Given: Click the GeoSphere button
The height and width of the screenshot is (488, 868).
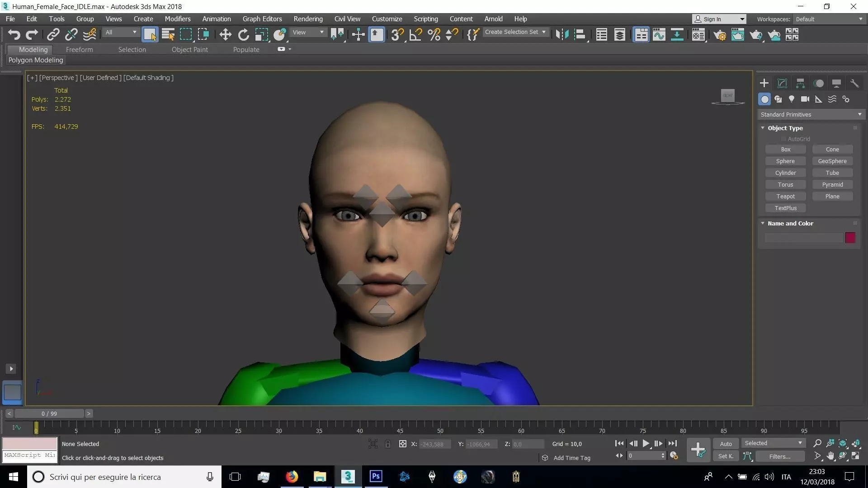Looking at the screenshot, I should point(832,161).
